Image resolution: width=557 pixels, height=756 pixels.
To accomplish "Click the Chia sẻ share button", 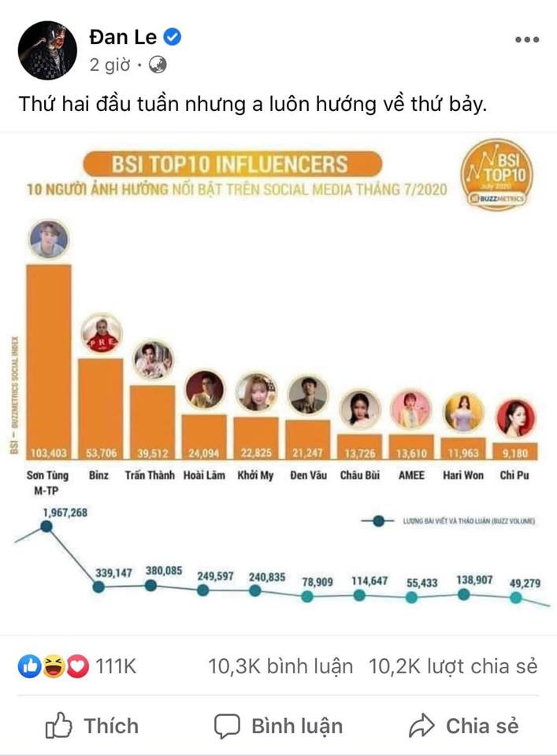I will 464,725.
